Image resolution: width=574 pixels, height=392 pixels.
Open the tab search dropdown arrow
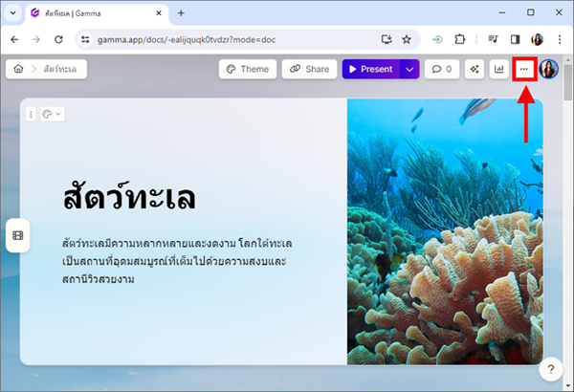click(x=12, y=13)
